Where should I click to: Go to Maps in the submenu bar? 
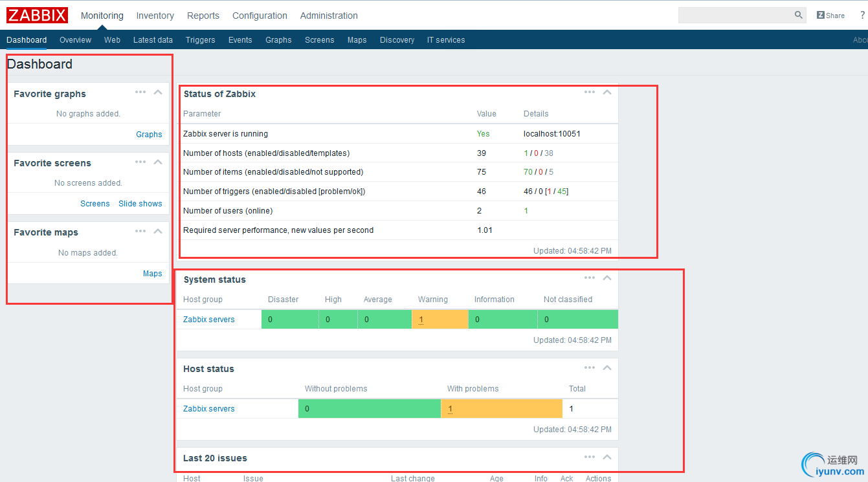point(357,40)
